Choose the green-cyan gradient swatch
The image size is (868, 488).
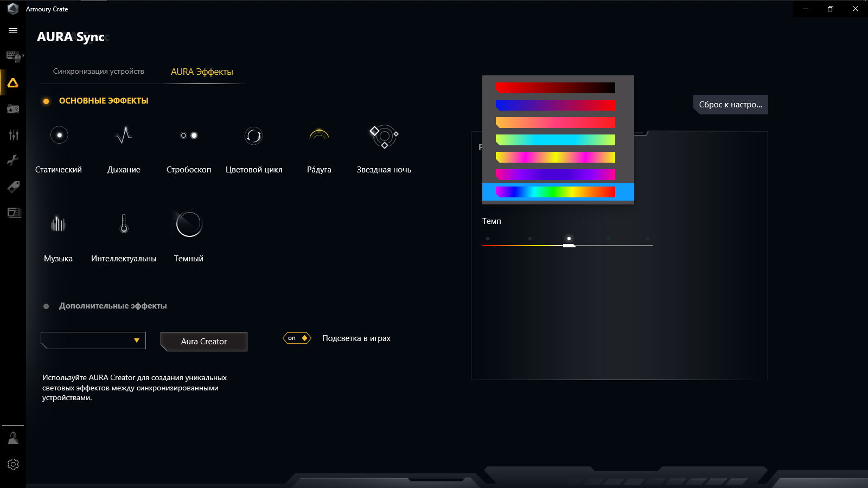click(x=556, y=140)
